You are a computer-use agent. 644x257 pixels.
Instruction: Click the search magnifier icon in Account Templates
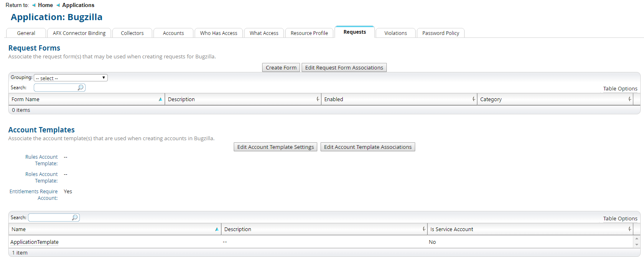coord(75,218)
